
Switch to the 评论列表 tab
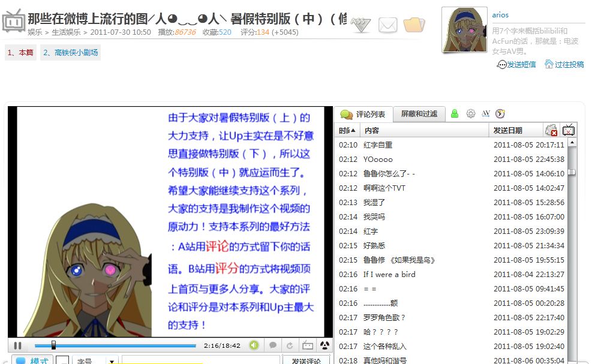[x=363, y=114]
